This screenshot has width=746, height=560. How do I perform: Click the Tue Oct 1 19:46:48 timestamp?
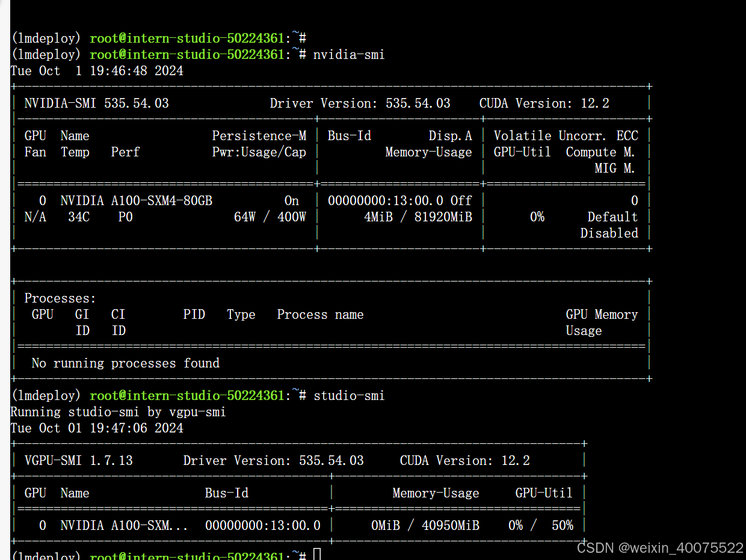96,70
